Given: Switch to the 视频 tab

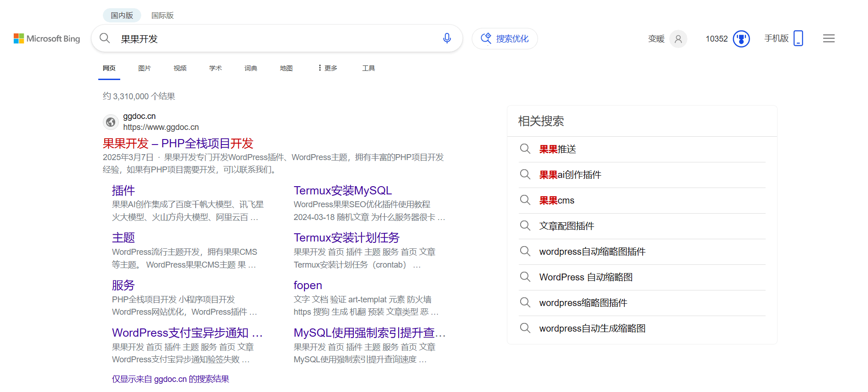Looking at the screenshot, I should tap(180, 68).
